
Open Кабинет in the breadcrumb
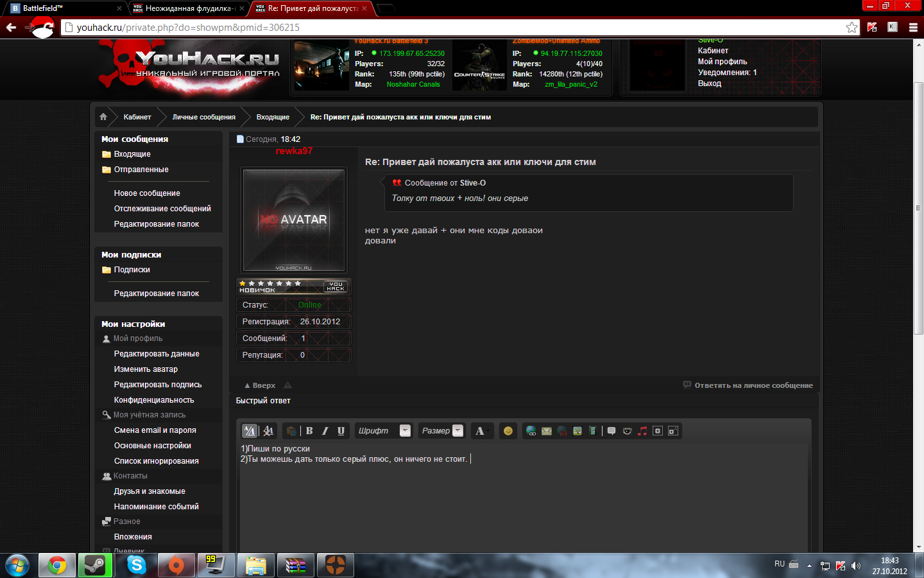click(x=137, y=117)
